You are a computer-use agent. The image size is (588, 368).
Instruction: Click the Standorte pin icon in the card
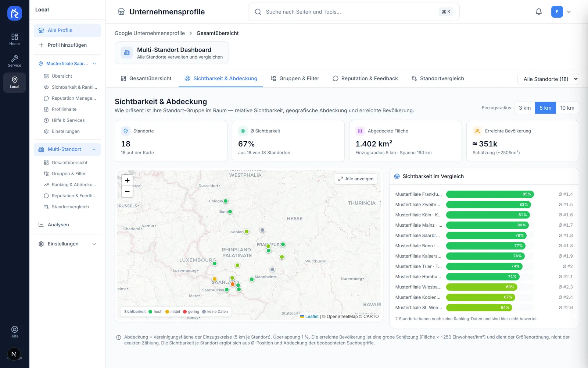(126, 131)
